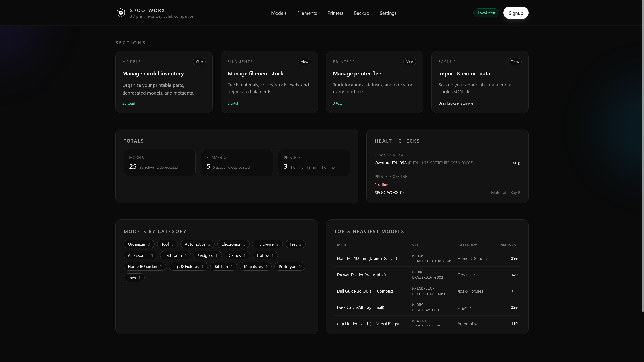The width and height of the screenshot is (644, 362).
Task: Click the CATEGORY column header
Action: tap(467, 245)
